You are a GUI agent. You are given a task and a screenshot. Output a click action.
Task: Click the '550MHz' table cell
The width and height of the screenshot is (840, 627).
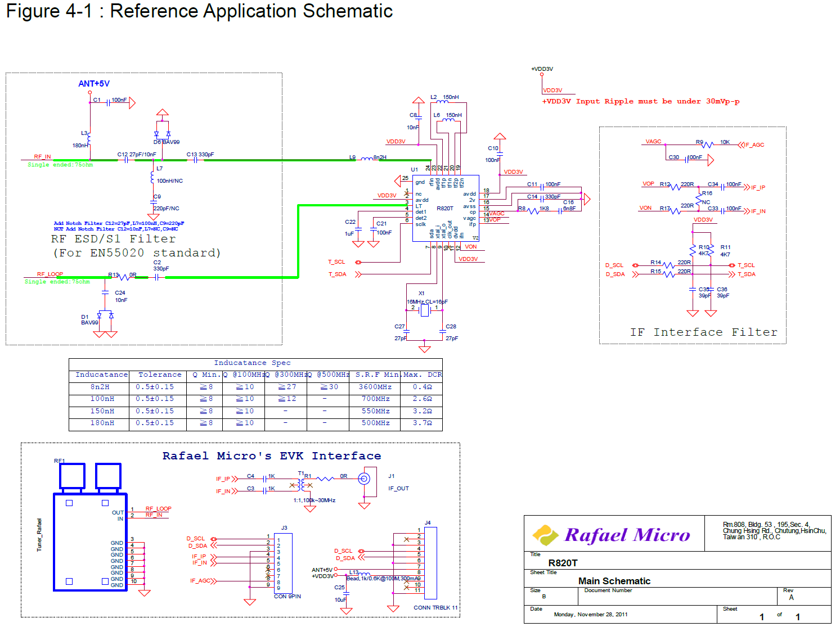pos(375,411)
